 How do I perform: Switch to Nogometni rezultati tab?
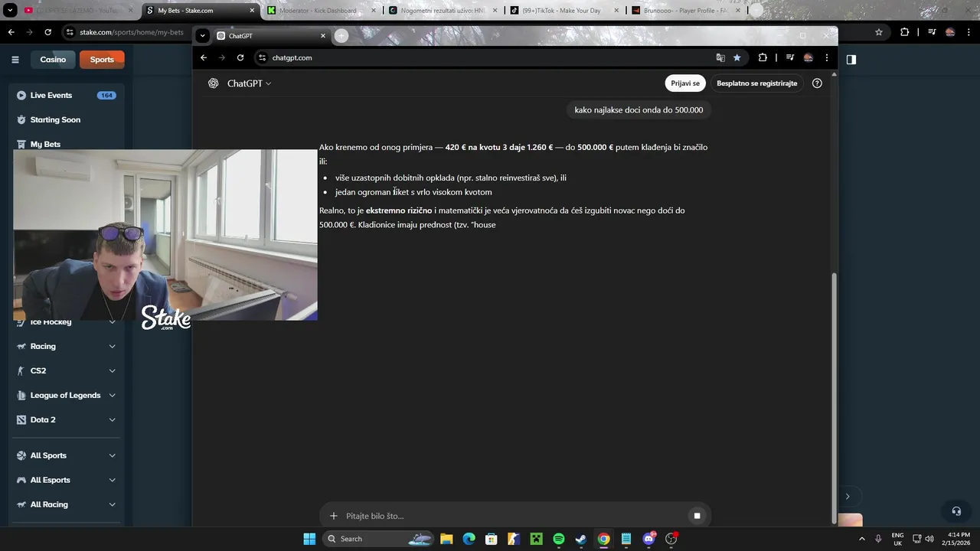[x=443, y=11]
